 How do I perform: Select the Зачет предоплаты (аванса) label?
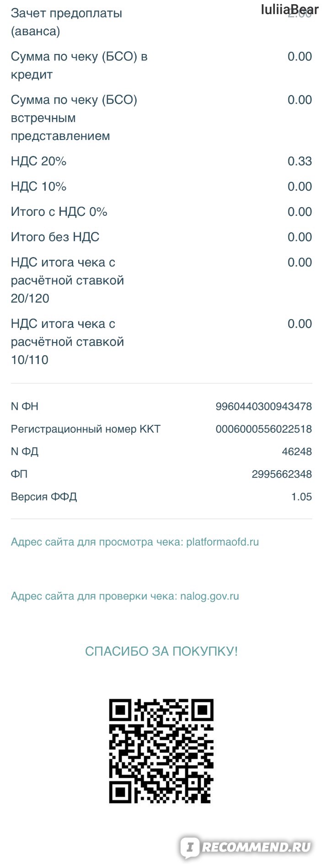click(x=67, y=22)
